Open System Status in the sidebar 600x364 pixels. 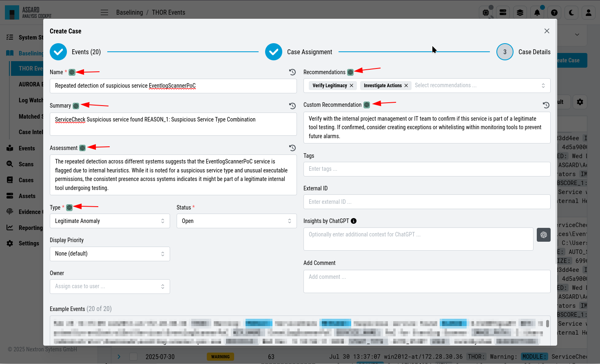[x=24, y=38]
